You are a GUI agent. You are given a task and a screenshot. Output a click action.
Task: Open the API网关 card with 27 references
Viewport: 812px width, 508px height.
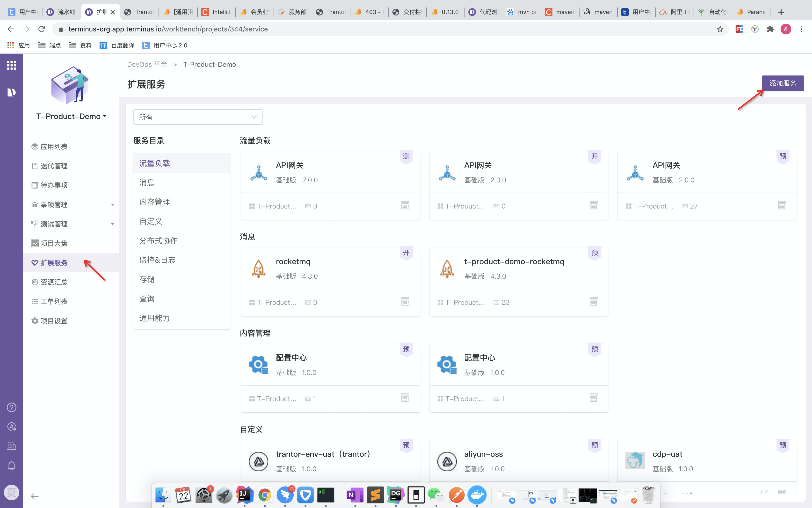click(x=707, y=185)
